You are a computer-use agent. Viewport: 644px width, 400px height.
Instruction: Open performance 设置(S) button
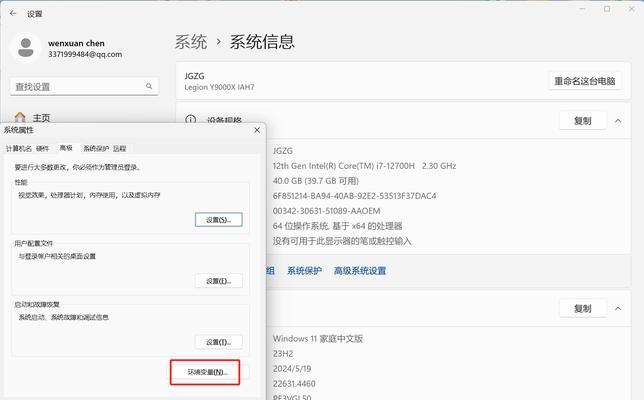coord(218,219)
